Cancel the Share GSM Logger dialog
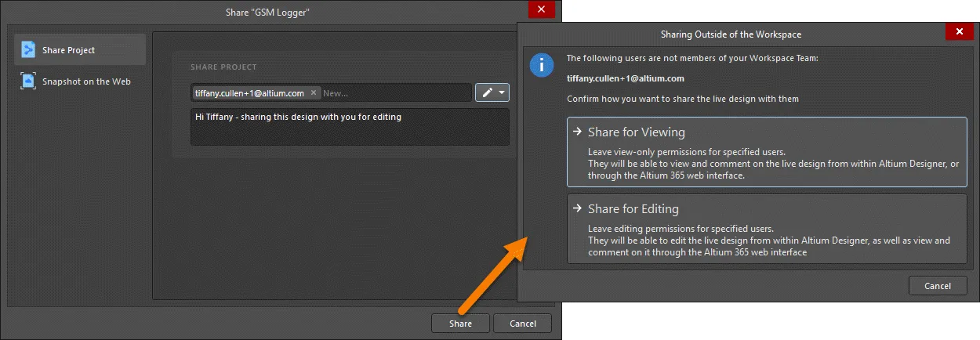Image resolution: width=980 pixels, height=340 pixels. pyautogui.click(x=522, y=324)
